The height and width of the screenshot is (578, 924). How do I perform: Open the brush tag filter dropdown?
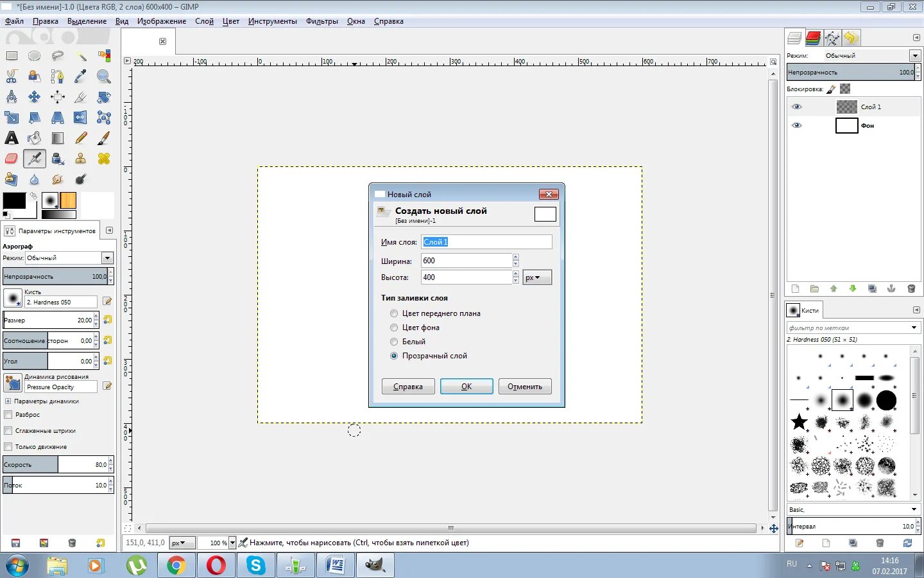click(x=914, y=328)
